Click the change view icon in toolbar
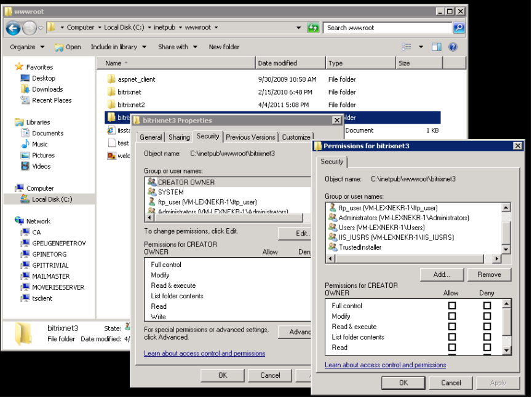 point(407,47)
